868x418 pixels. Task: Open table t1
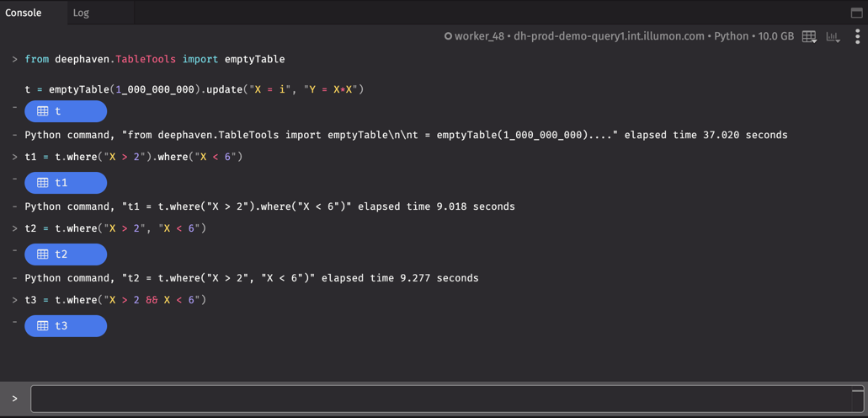66,183
